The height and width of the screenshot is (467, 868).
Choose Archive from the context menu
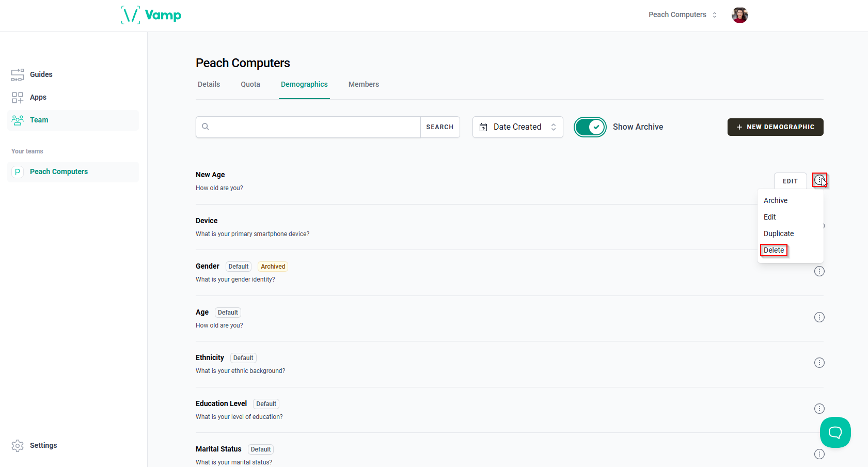click(x=776, y=200)
